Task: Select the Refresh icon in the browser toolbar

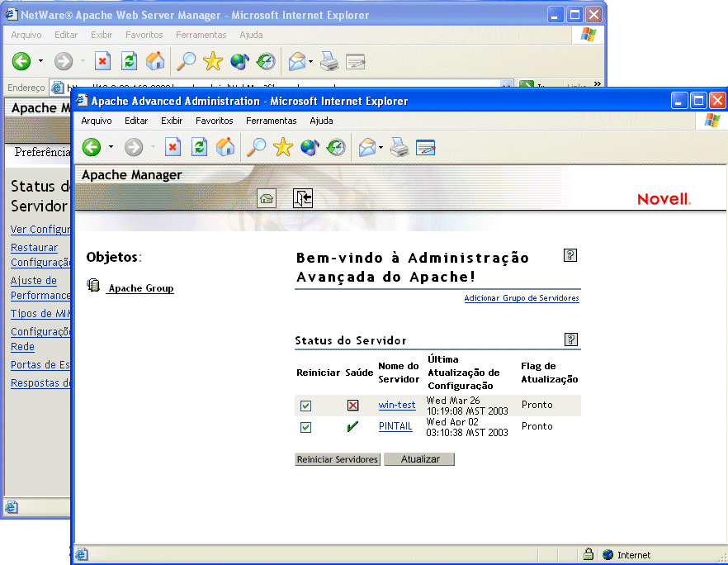Action: [x=198, y=147]
